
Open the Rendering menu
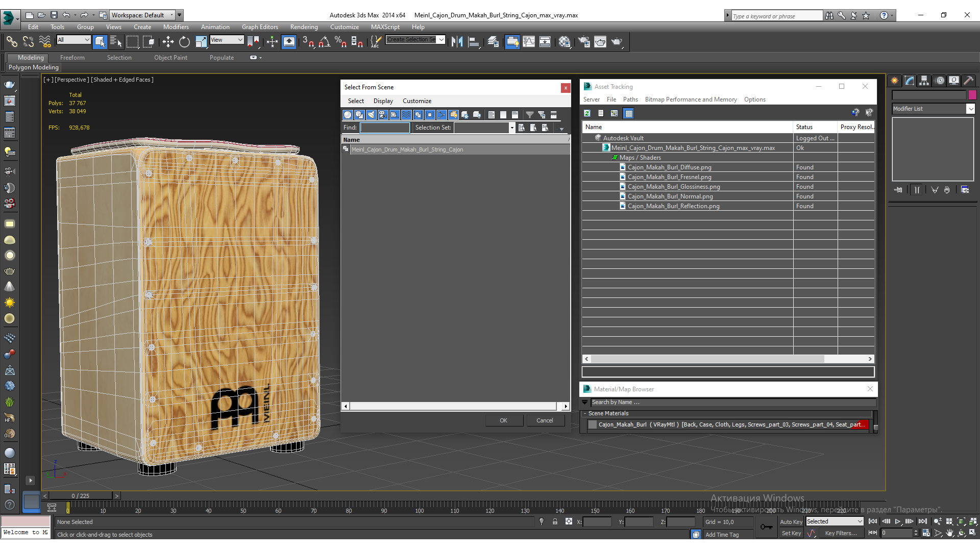coord(304,27)
